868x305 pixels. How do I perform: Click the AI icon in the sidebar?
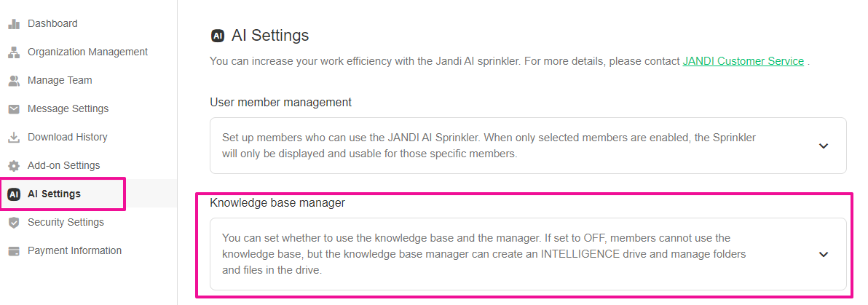[x=14, y=194]
